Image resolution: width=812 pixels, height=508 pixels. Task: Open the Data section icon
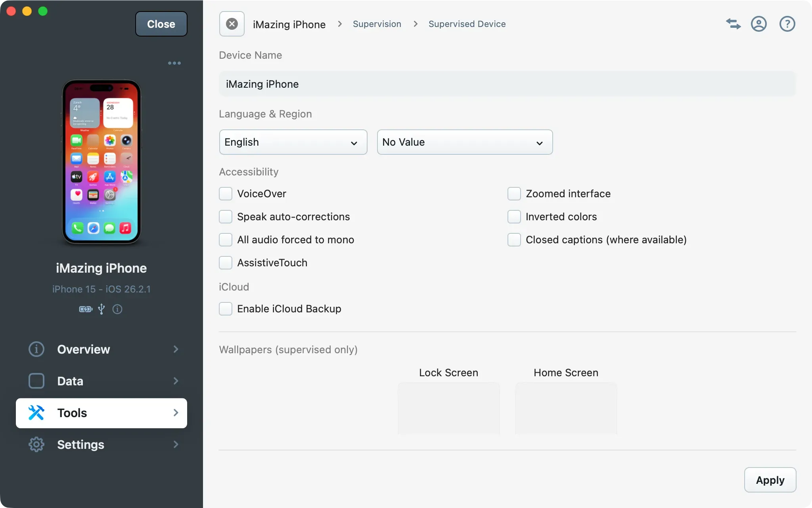pos(36,381)
